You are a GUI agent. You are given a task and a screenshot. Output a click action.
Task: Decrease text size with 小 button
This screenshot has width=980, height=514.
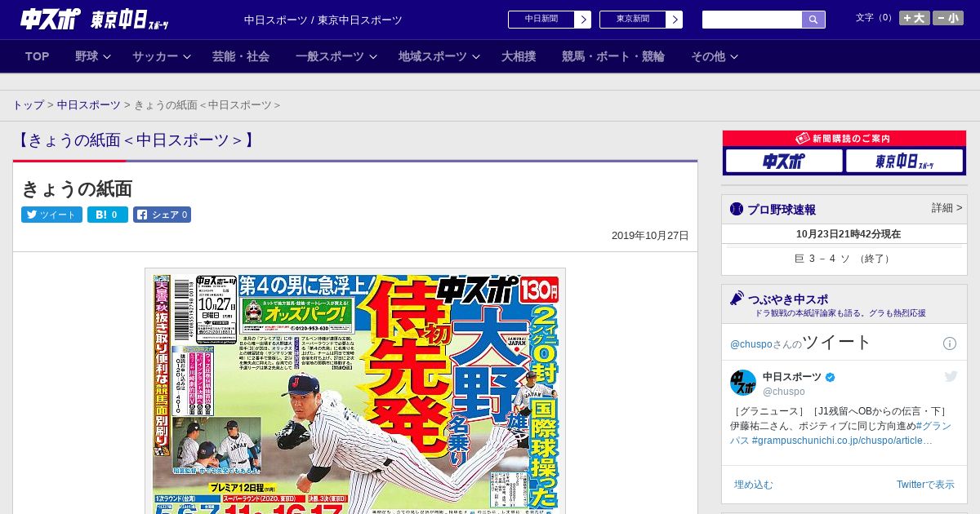click(948, 18)
